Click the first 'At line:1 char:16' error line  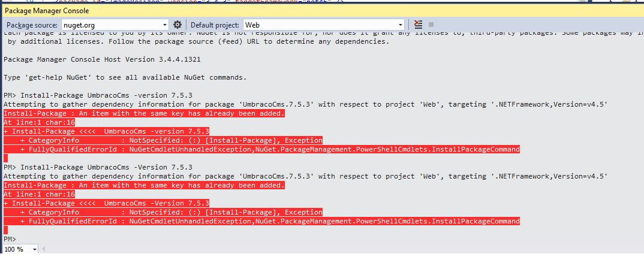tap(39, 122)
